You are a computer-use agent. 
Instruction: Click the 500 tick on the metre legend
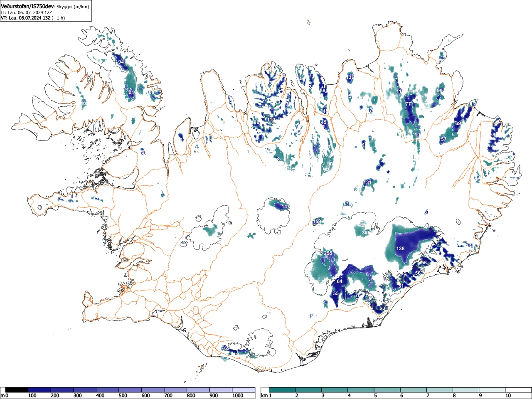(123, 396)
